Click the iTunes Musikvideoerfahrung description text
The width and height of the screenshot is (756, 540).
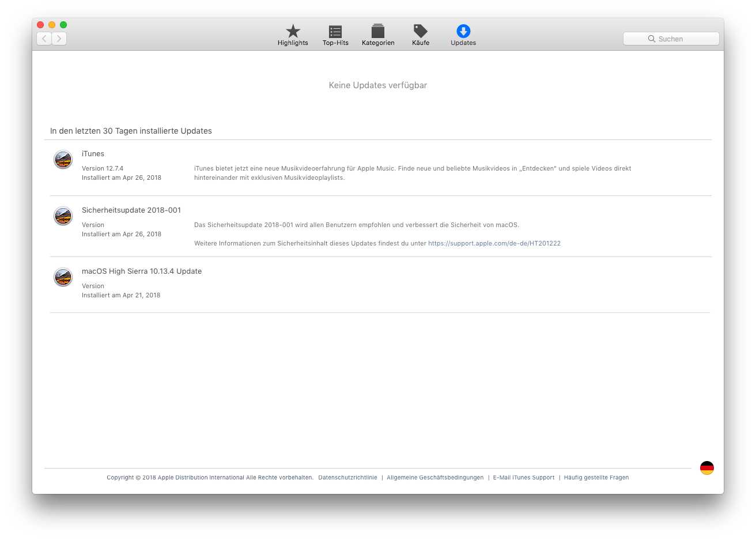coord(413,173)
